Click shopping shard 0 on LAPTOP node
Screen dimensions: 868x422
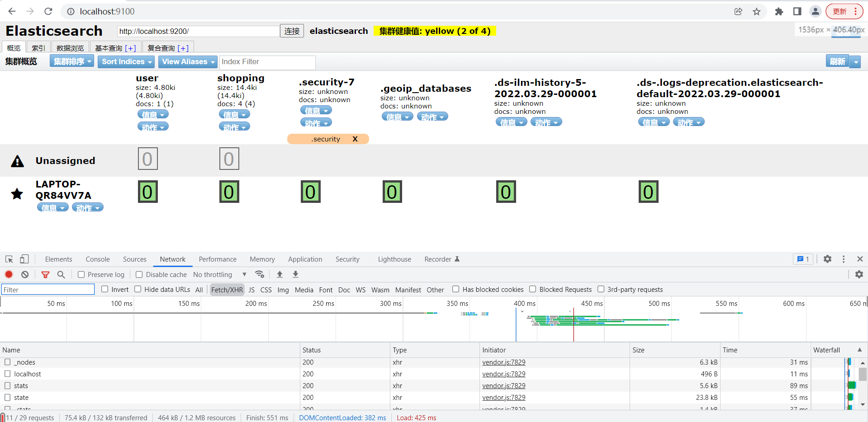click(x=229, y=192)
